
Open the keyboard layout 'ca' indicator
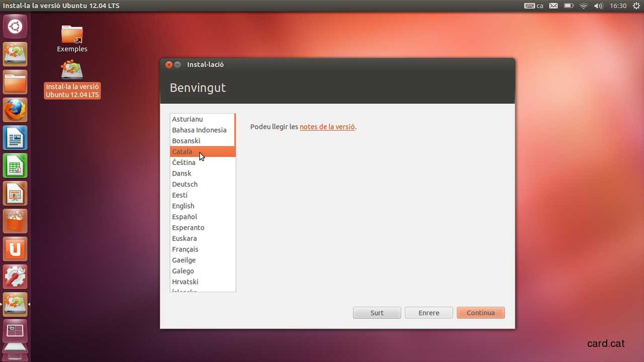[534, 6]
